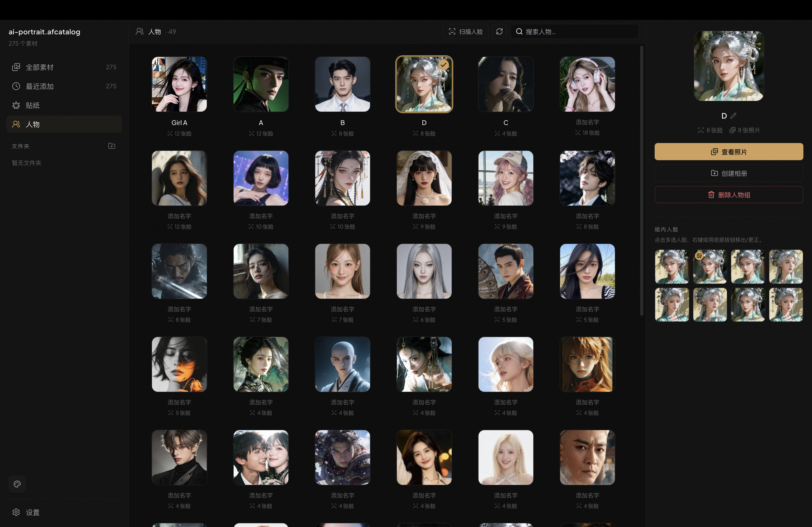Click the 删除人物组 button
The height and width of the screenshot is (527, 812).
click(729, 195)
